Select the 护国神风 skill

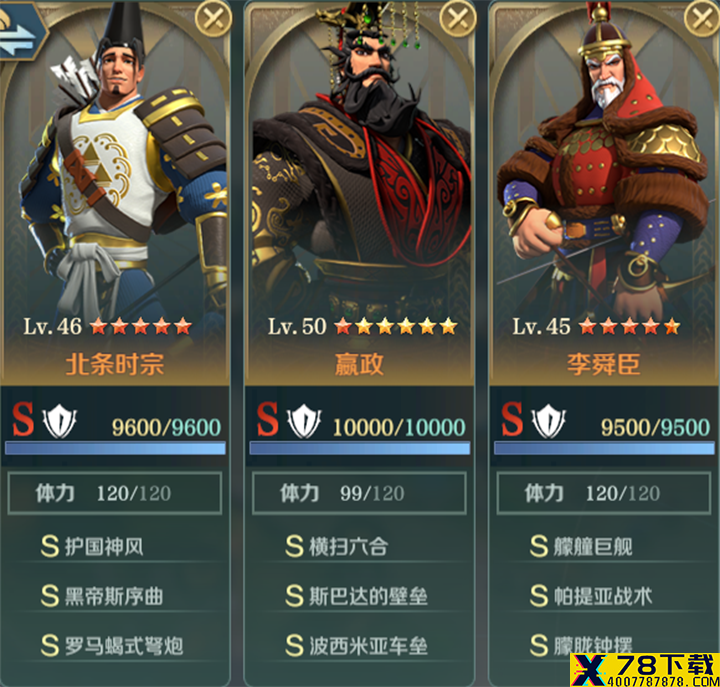pyautogui.click(x=92, y=546)
